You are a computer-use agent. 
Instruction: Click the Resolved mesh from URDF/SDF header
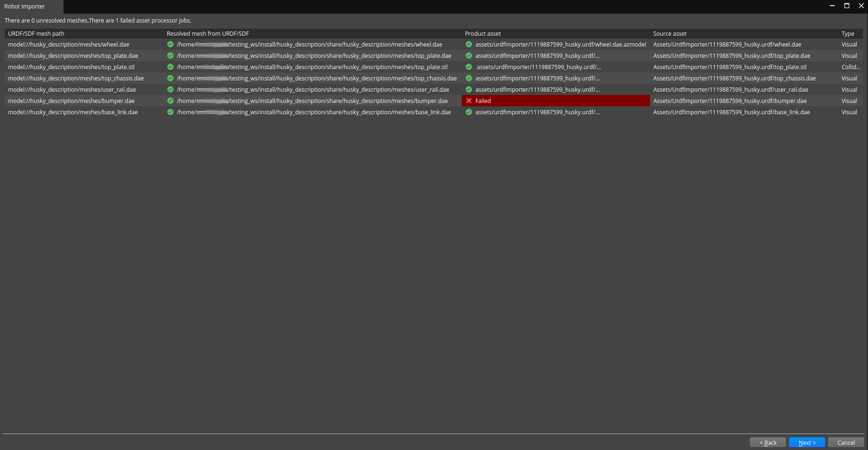208,33
